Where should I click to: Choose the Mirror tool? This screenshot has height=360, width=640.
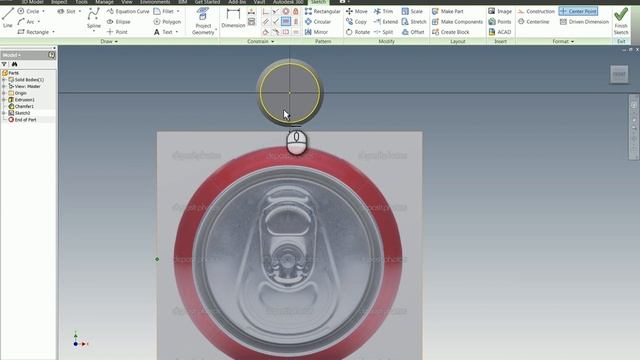(x=316, y=32)
